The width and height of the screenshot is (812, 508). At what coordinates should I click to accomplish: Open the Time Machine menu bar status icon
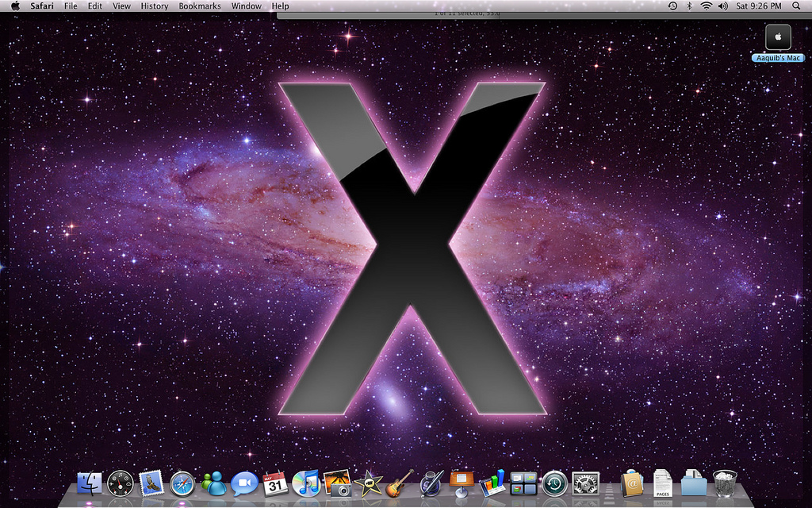point(672,6)
